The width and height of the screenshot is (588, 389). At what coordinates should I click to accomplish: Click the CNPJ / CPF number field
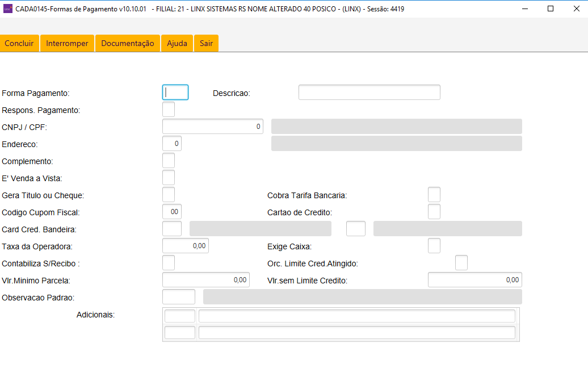[x=213, y=127]
